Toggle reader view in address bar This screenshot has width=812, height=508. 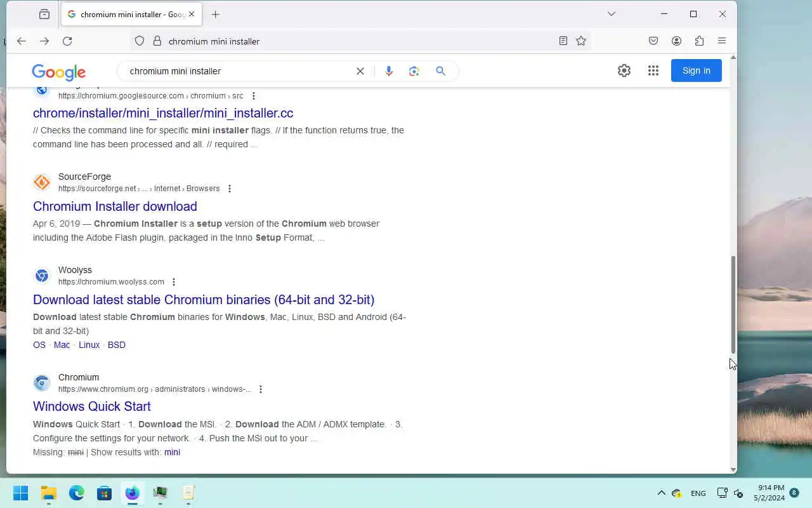click(x=563, y=41)
